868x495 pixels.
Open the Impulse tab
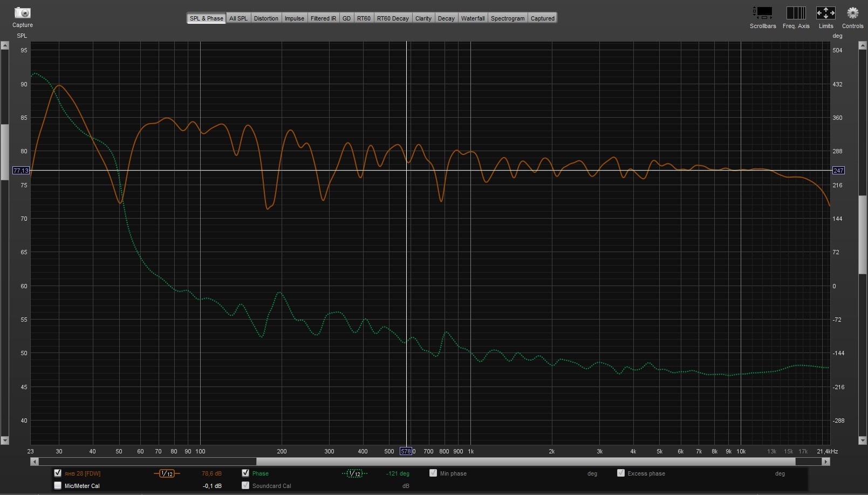pos(295,18)
